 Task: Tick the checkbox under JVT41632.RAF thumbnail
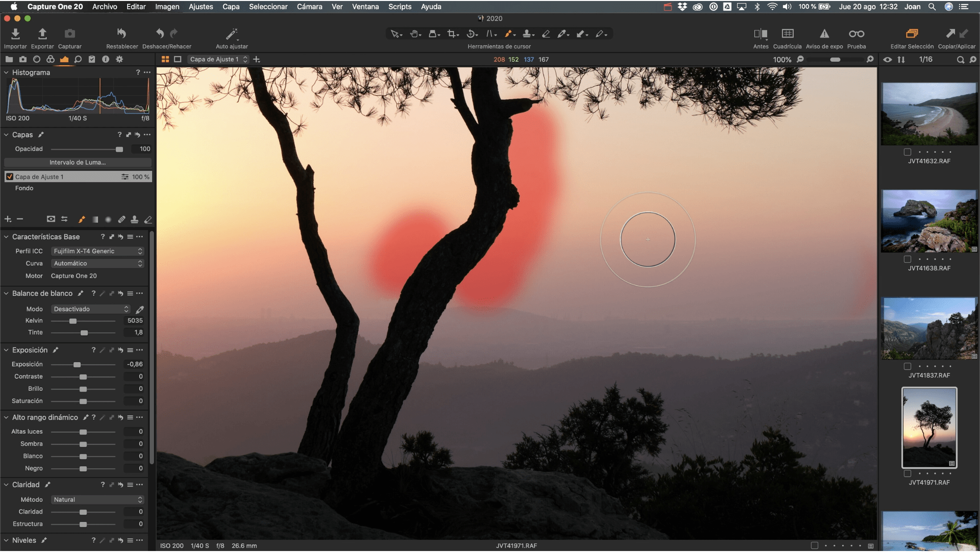pos(907,152)
